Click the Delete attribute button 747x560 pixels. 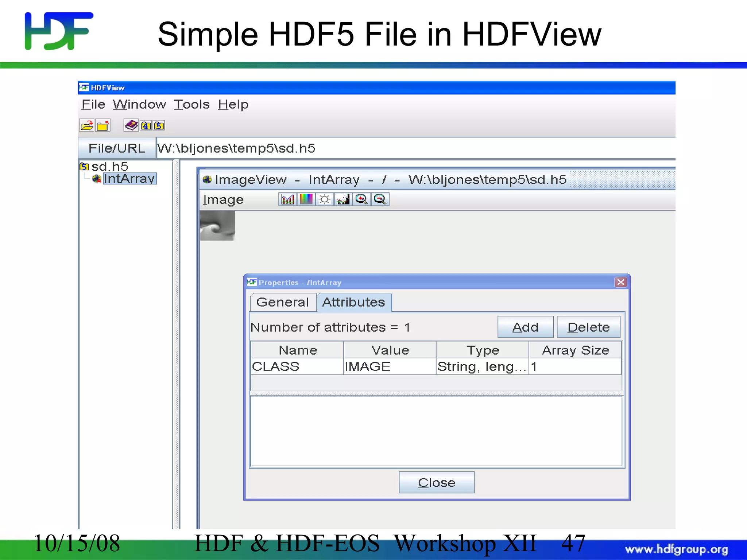(x=589, y=327)
